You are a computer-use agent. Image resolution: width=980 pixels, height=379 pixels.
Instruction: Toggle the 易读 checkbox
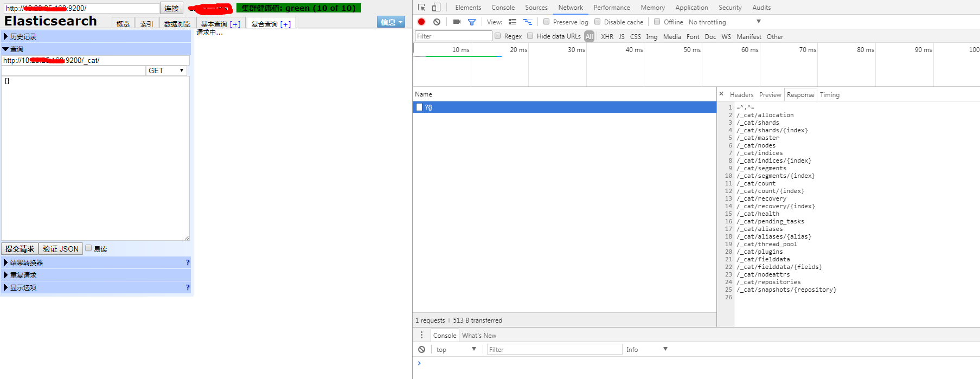(88, 248)
